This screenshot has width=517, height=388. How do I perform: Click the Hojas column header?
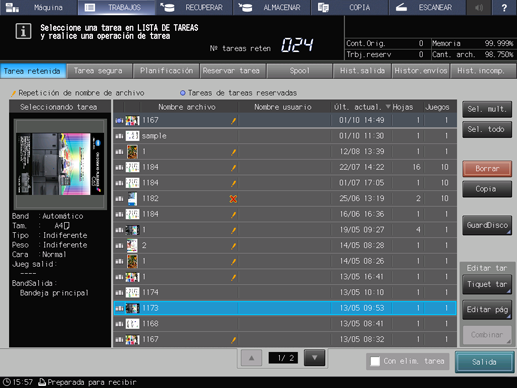point(403,107)
